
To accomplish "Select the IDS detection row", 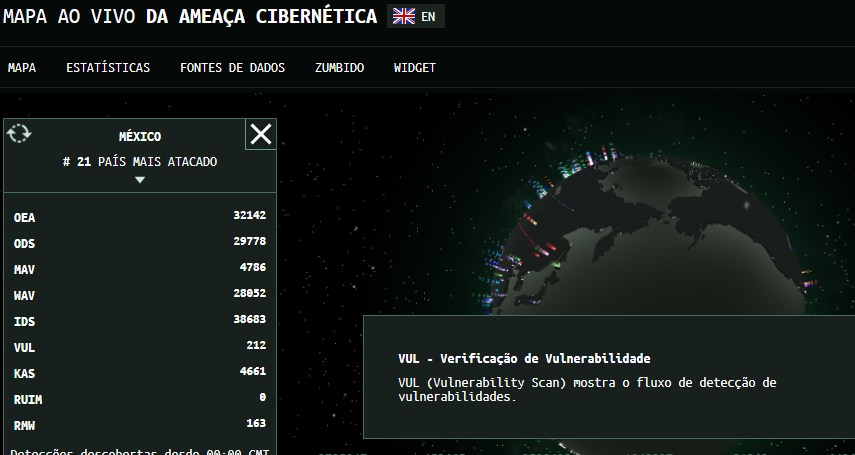I will (x=140, y=321).
